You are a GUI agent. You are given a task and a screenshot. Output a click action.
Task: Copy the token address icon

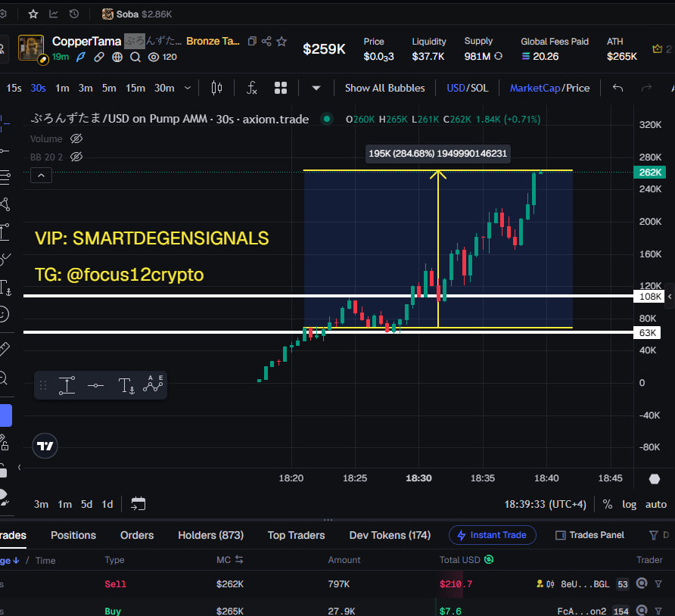(x=252, y=42)
